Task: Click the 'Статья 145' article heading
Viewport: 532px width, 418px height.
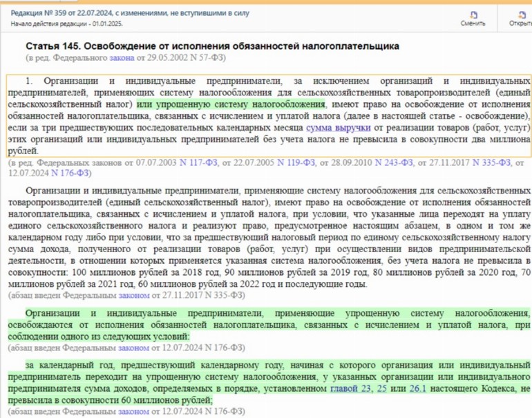Action: click(212, 46)
